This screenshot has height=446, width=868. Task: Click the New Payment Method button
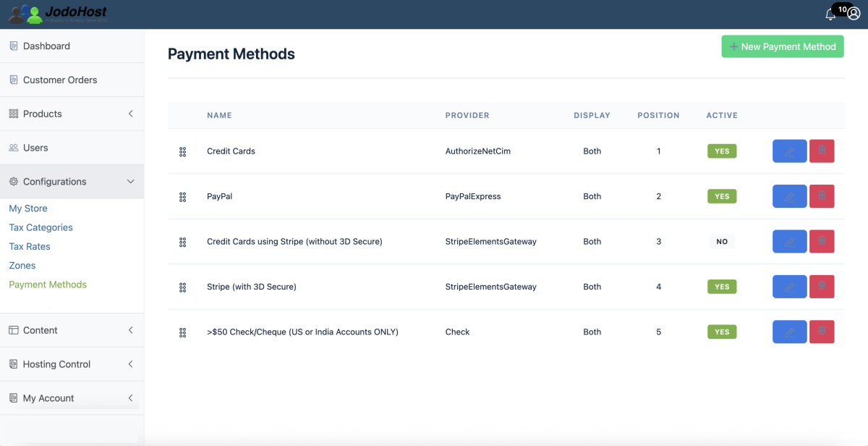(783, 46)
